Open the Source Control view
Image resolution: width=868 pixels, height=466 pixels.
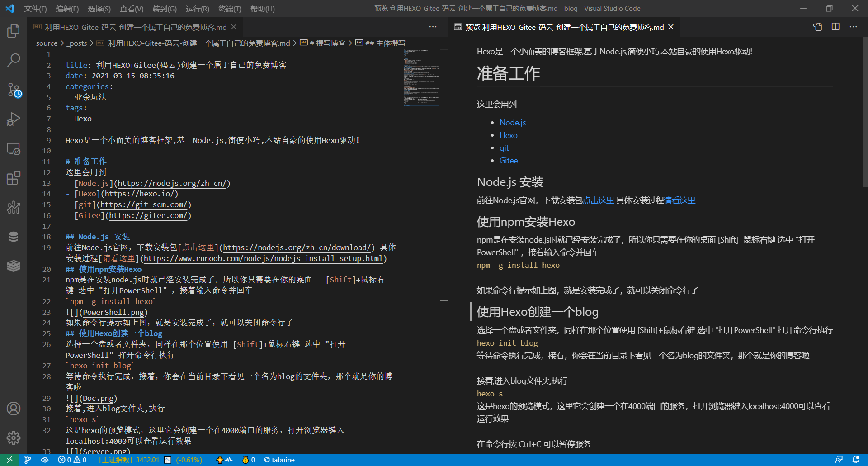14,90
